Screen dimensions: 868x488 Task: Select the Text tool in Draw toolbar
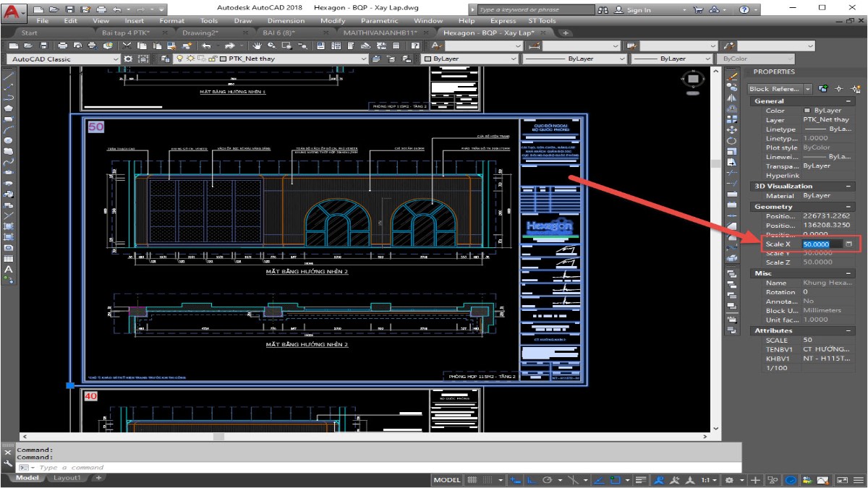click(9, 269)
